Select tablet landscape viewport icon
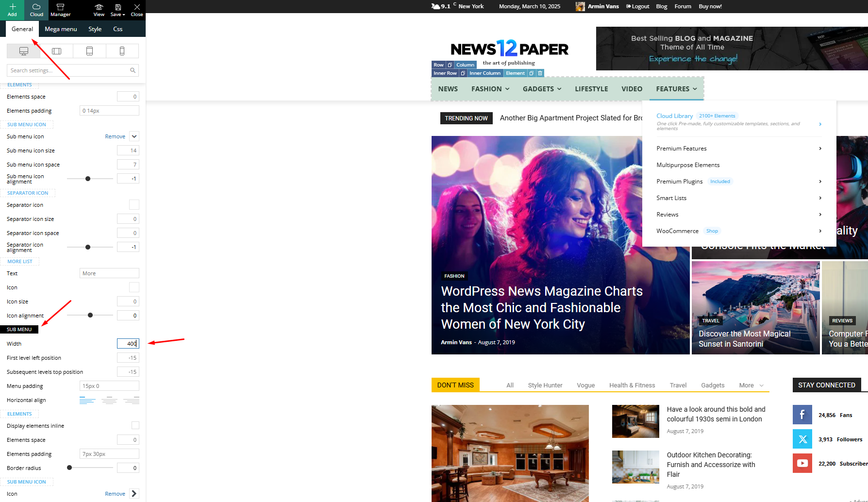Image resolution: width=868 pixels, height=502 pixels. (x=57, y=51)
